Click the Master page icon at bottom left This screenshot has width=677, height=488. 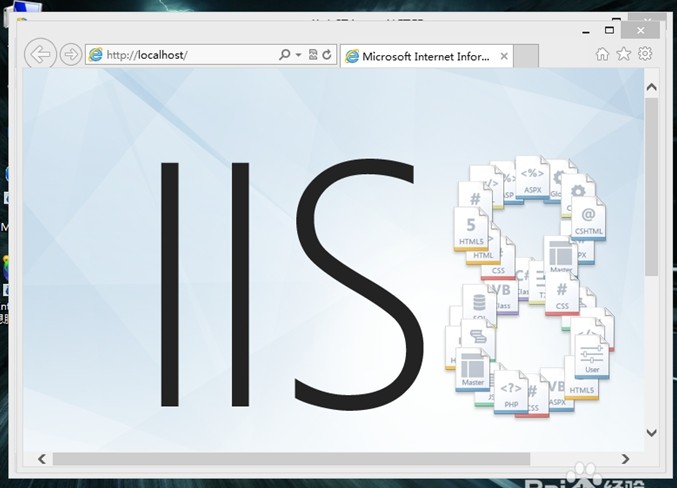pyautogui.click(x=473, y=370)
